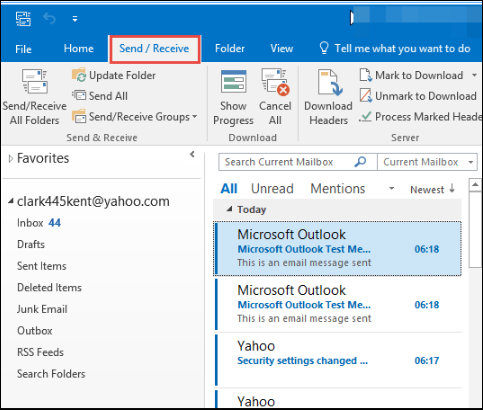Click the Yahoo Security settings changed email
The width and height of the screenshot is (483, 410).
click(337, 360)
